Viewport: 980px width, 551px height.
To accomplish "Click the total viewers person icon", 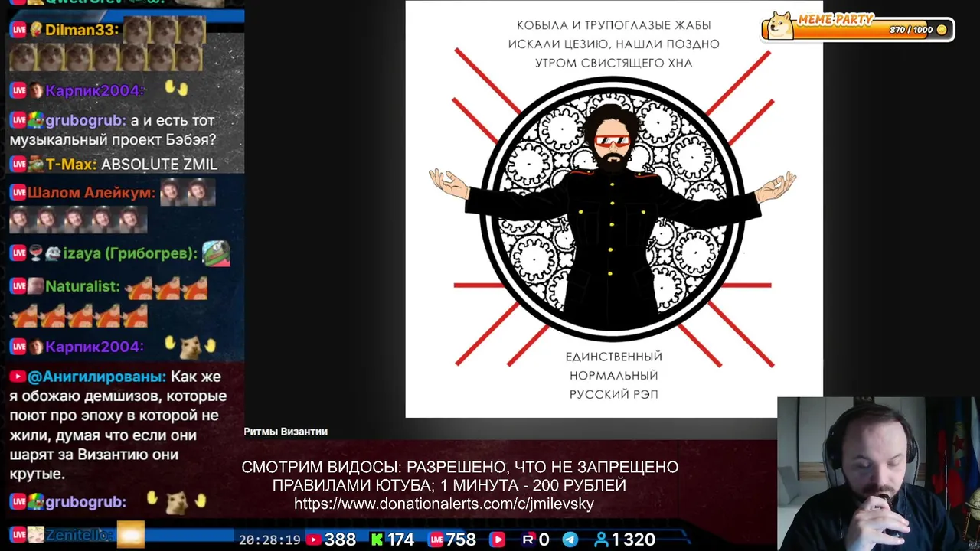I will click(601, 540).
